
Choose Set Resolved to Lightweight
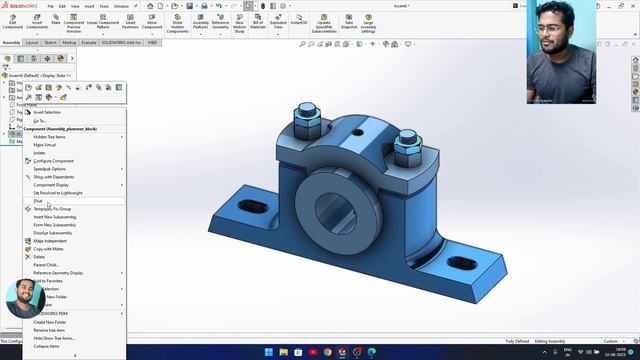(x=74, y=193)
